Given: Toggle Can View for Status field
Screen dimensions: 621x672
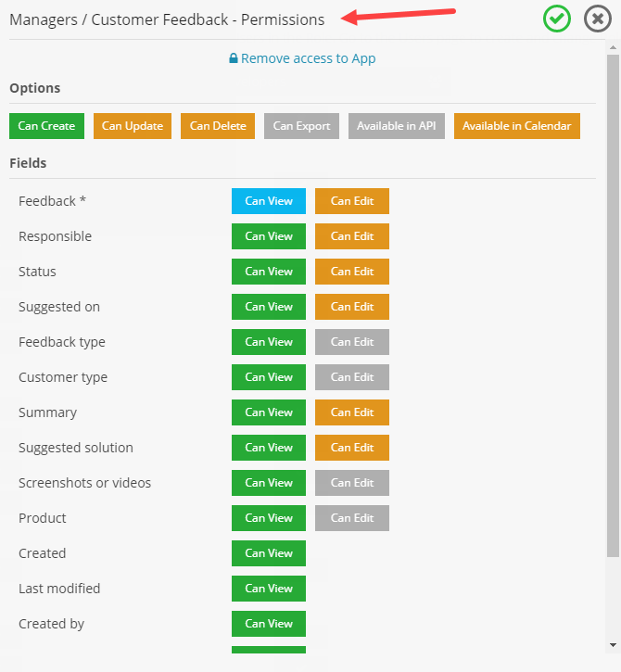Looking at the screenshot, I should coord(269,272).
